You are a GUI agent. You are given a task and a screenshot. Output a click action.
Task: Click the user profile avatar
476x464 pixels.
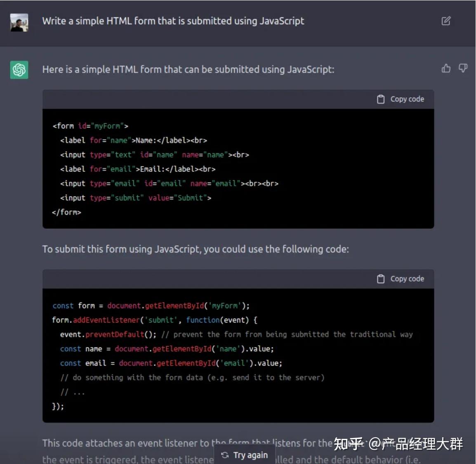click(x=19, y=22)
